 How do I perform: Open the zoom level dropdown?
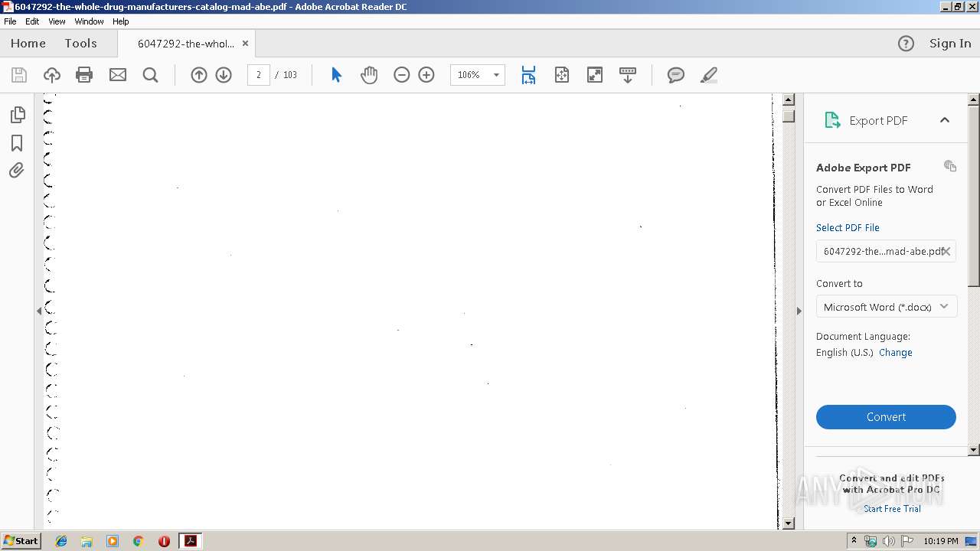tap(496, 75)
